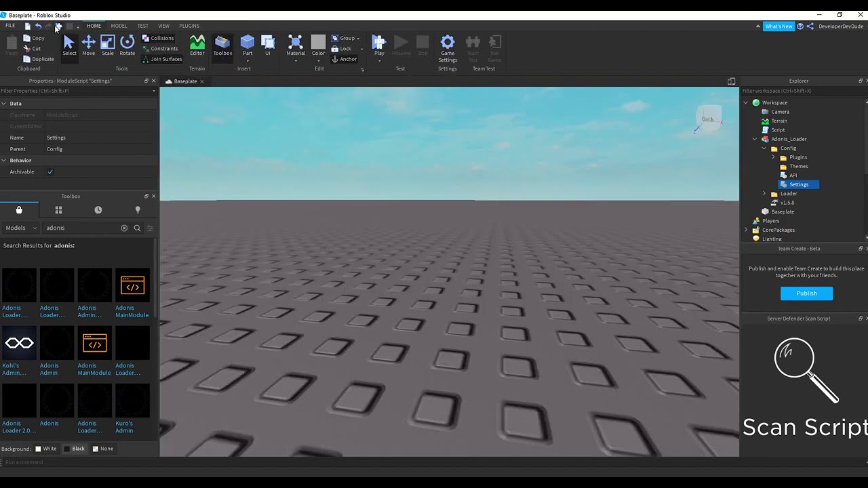
Task: Expand the CorePackages node
Action: pyautogui.click(x=746, y=230)
